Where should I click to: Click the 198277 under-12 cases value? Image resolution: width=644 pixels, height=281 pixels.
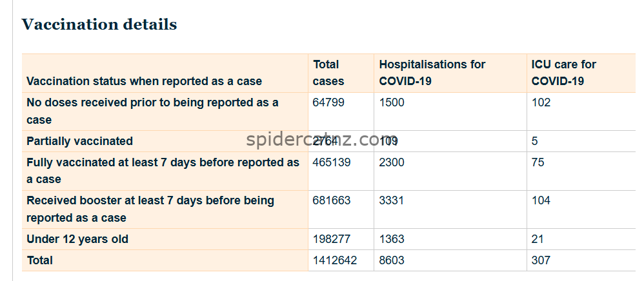coord(332,239)
